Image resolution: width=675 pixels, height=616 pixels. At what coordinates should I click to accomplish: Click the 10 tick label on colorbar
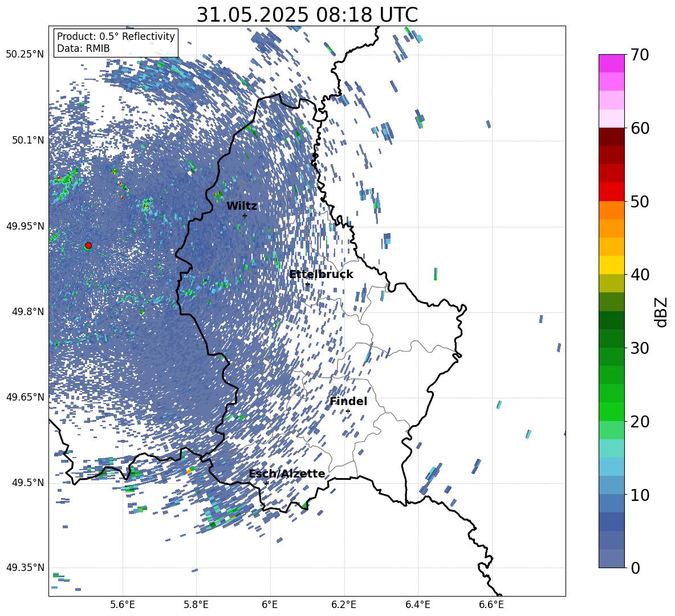(x=640, y=495)
